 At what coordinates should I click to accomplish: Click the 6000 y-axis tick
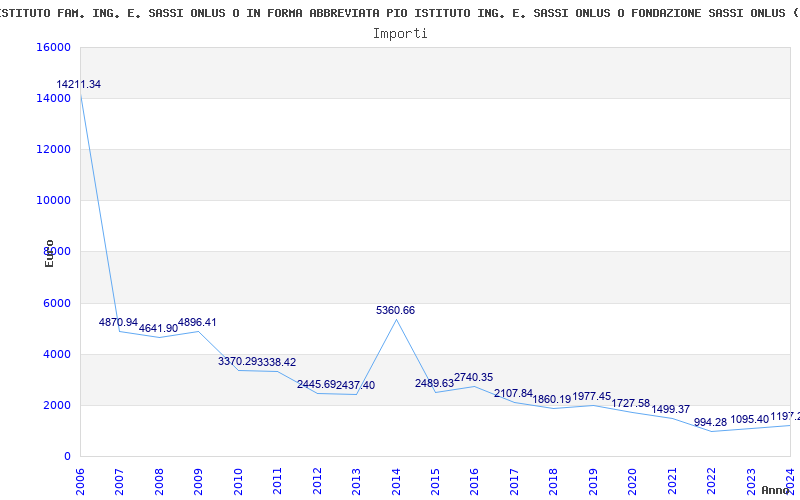57,303
